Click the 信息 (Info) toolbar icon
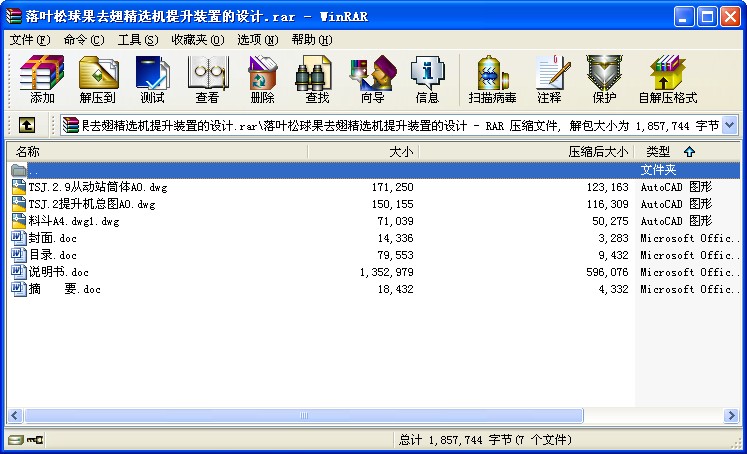 (427, 79)
